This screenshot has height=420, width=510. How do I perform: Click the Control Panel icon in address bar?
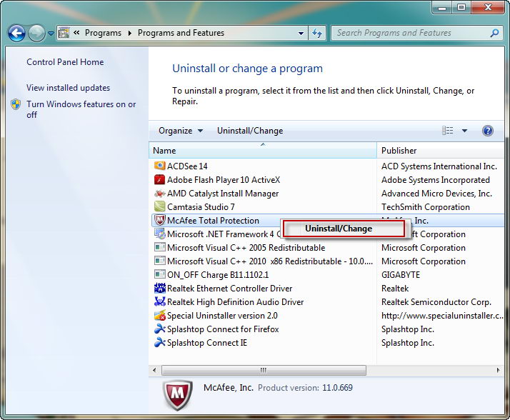coord(64,33)
